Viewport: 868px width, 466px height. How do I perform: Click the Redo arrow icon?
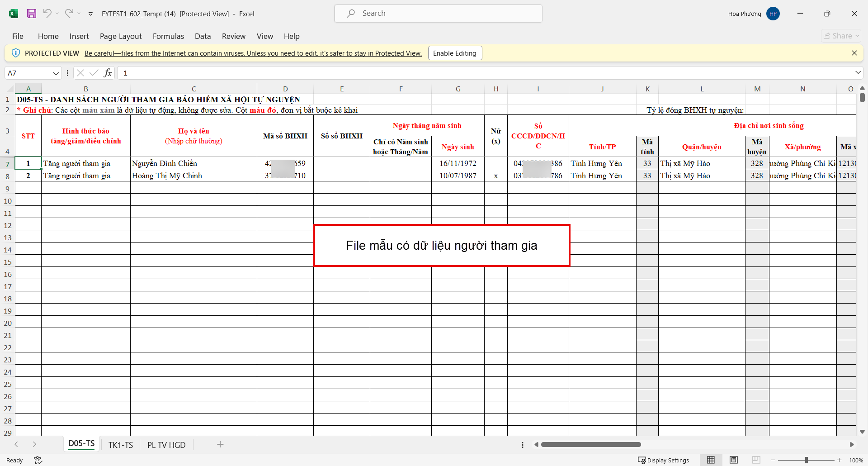[x=69, y=14]
